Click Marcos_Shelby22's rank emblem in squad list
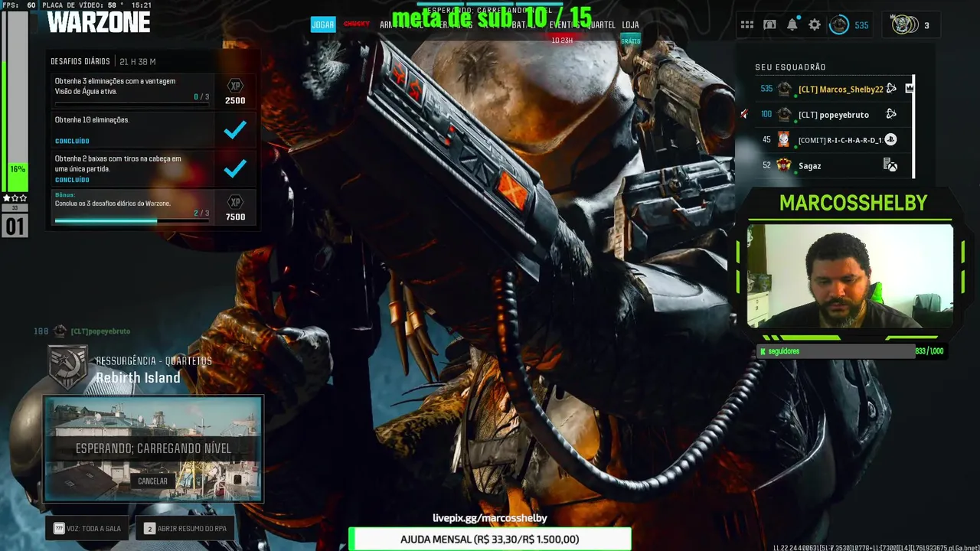Screen dimensions: 980x551 point(784,89)
